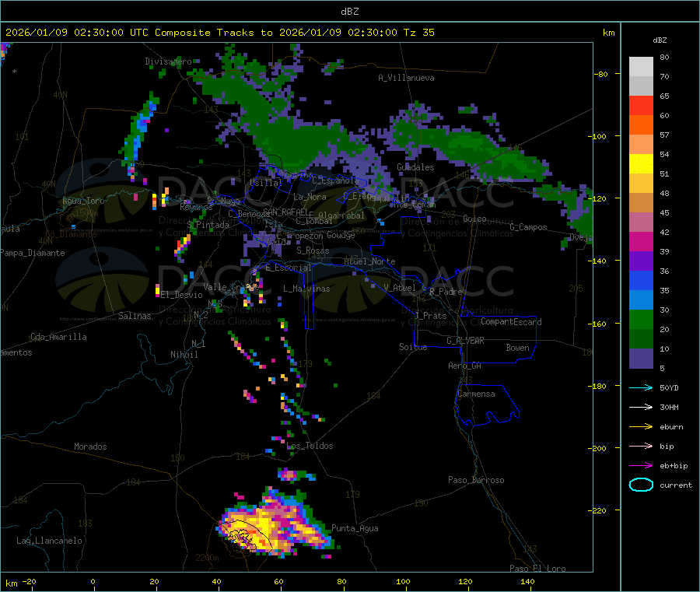700x592 pixels.
Task: Select the 30 dBZ light blue swatch
Action: [x=641, y=300]
